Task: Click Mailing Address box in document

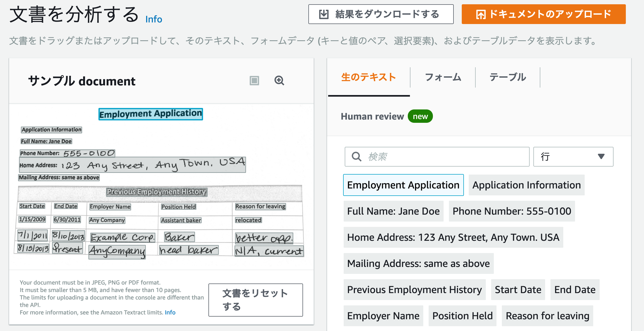Action: [59, 178]
